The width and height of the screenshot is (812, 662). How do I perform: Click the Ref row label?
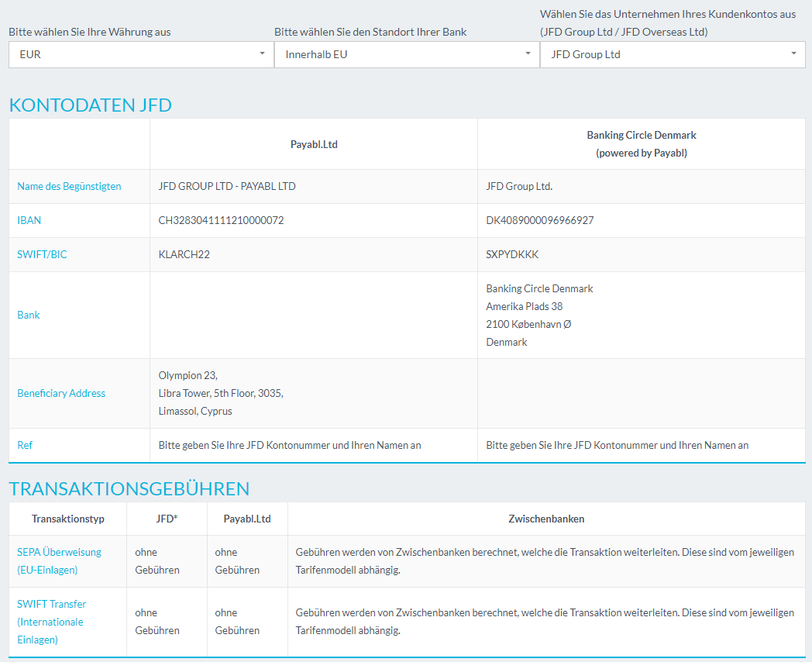click(x=25, y=445)
